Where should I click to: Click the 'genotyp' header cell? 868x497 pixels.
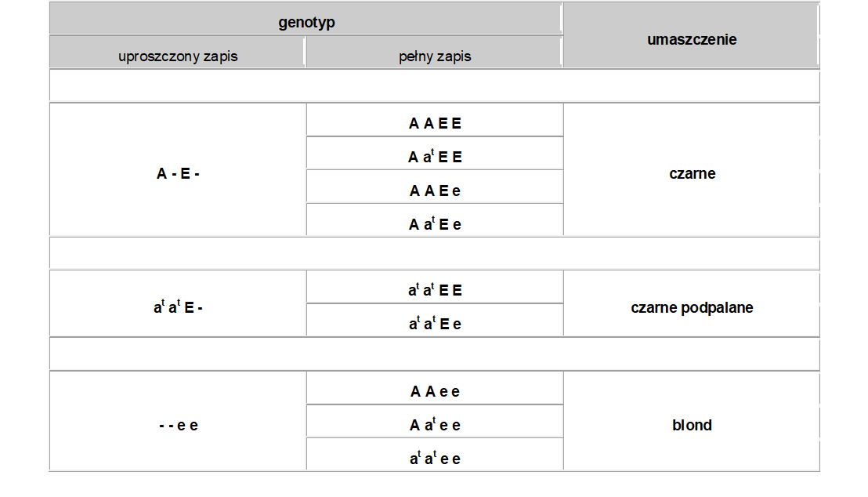click(306, 22)
